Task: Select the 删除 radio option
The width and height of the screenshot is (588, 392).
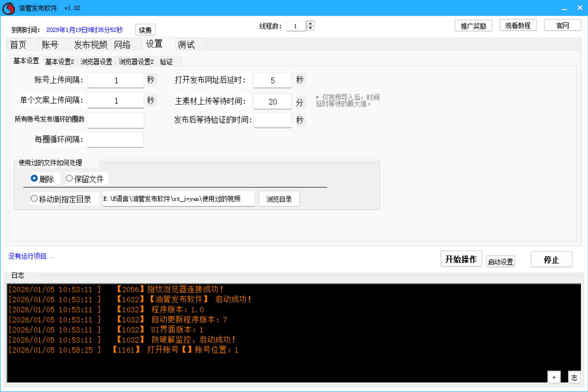Action: (x=34, y=179)
